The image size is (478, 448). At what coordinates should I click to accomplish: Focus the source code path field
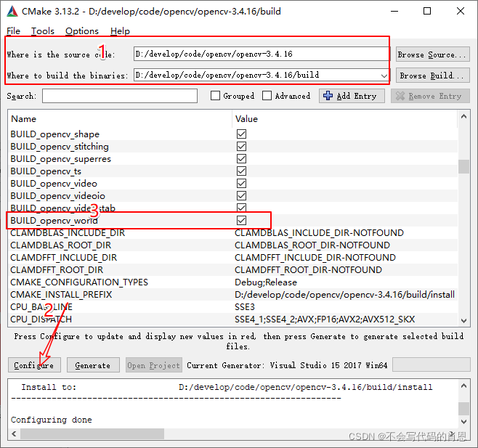point(262,54)
